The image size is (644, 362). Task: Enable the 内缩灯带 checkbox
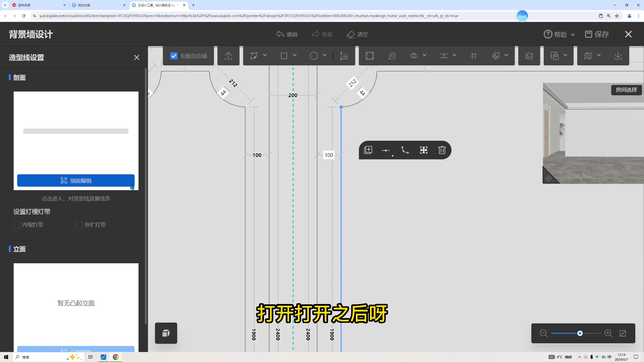point(17,225)
